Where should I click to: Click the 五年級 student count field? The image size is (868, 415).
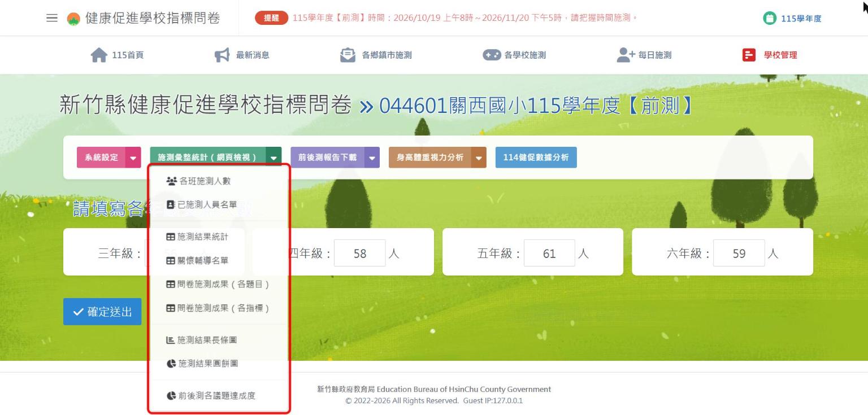pyautogui.click(x=549, y=254)
